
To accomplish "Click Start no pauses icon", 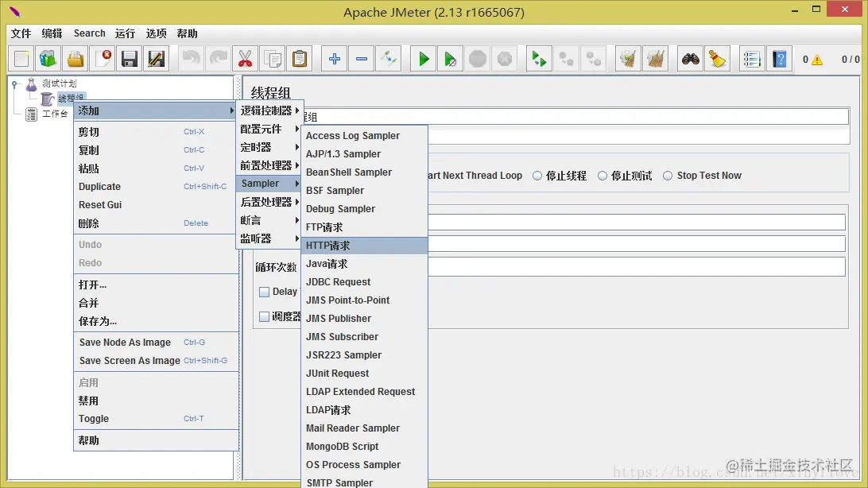I will point(451,59).
